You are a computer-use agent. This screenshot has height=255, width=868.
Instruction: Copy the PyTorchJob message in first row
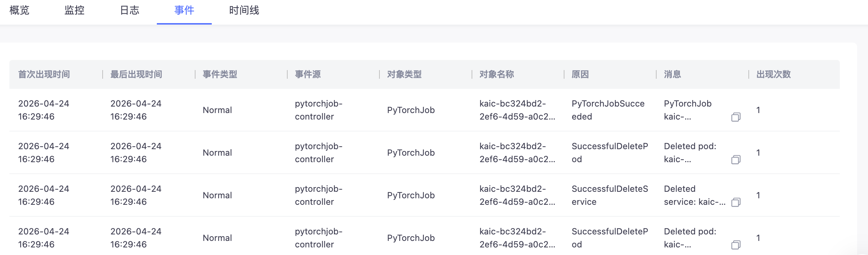coord(736,117)
